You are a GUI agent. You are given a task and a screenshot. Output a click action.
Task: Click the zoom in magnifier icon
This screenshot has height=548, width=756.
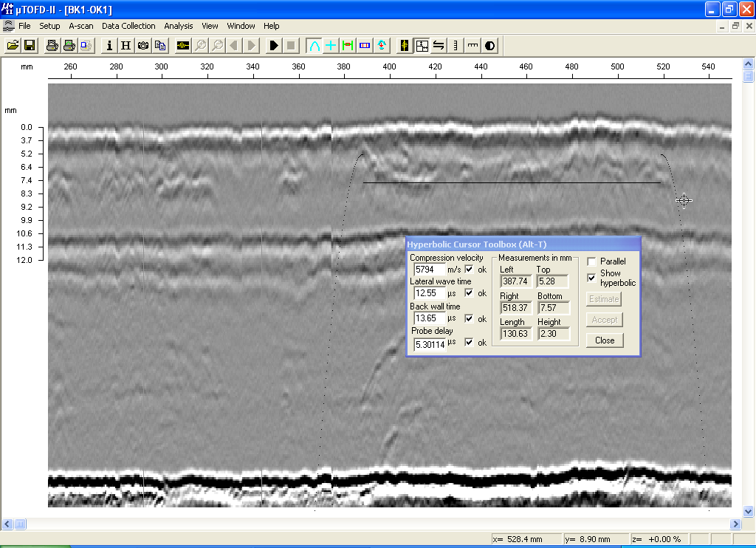(200, 45)
